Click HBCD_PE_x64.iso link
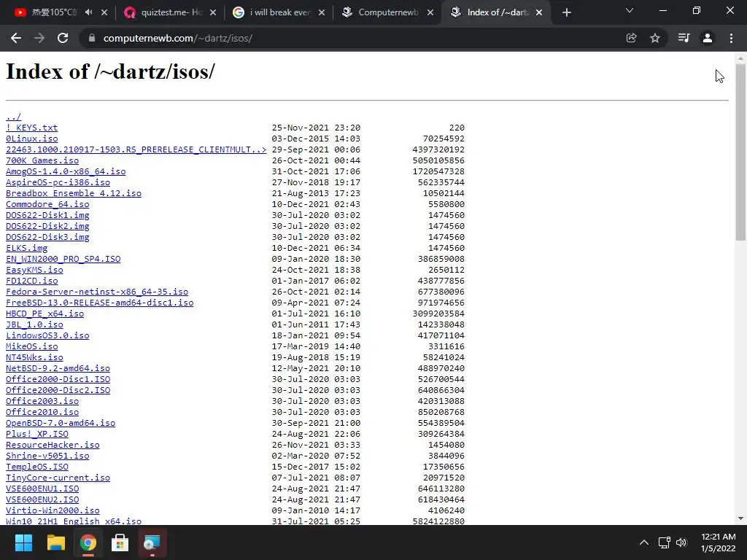Screen dimensions: 747x560 point(44,314)
